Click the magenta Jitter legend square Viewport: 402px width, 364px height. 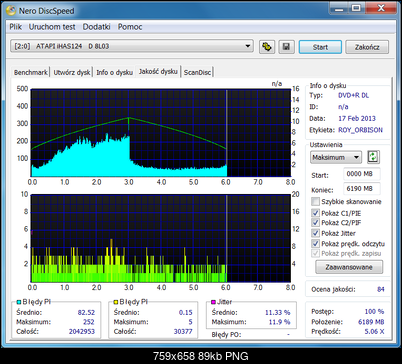(213, 302)
